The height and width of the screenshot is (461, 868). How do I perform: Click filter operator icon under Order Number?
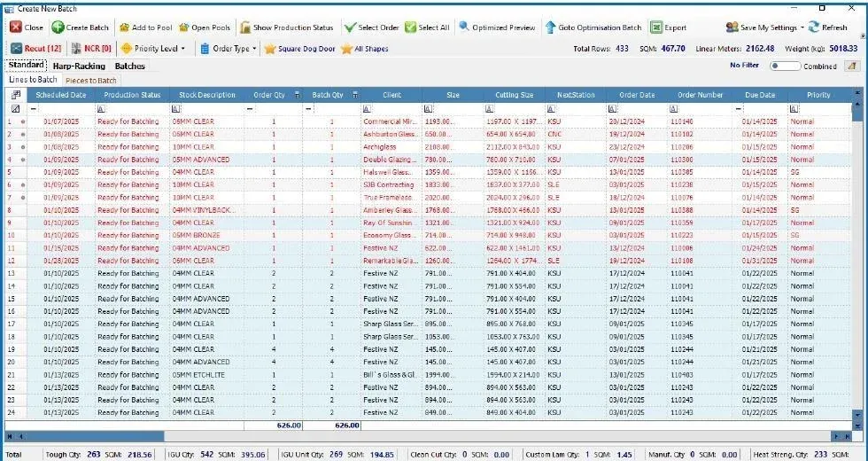[673, 108]
